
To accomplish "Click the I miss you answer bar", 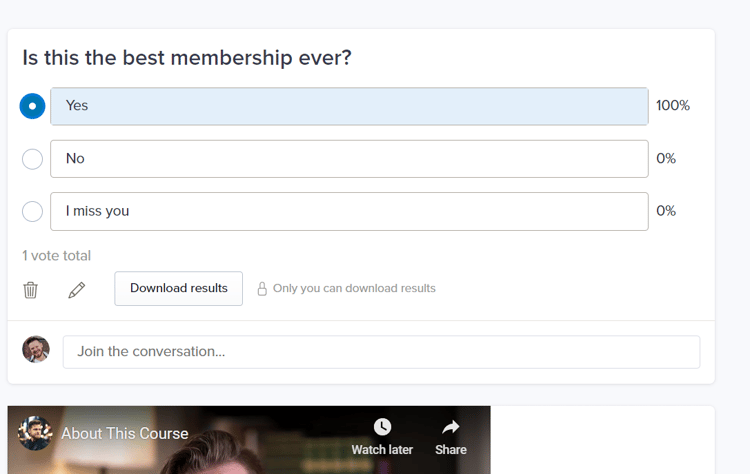I will (349, 211).
